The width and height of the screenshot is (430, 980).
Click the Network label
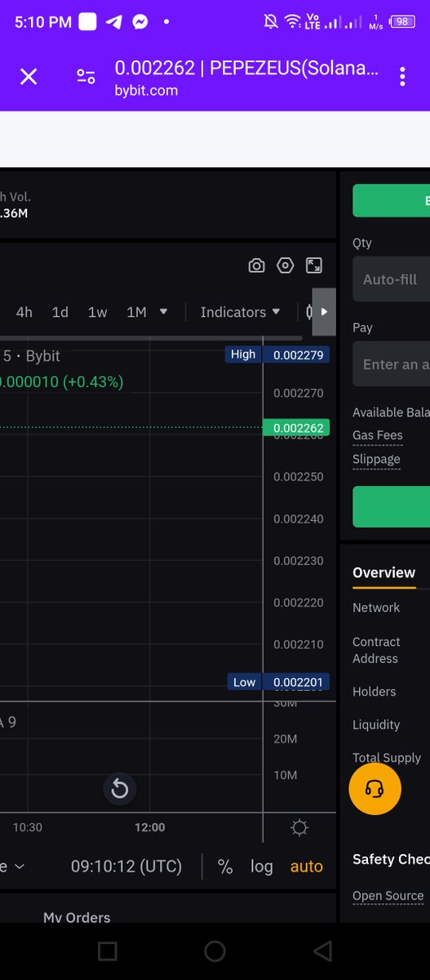coord(376,608)
